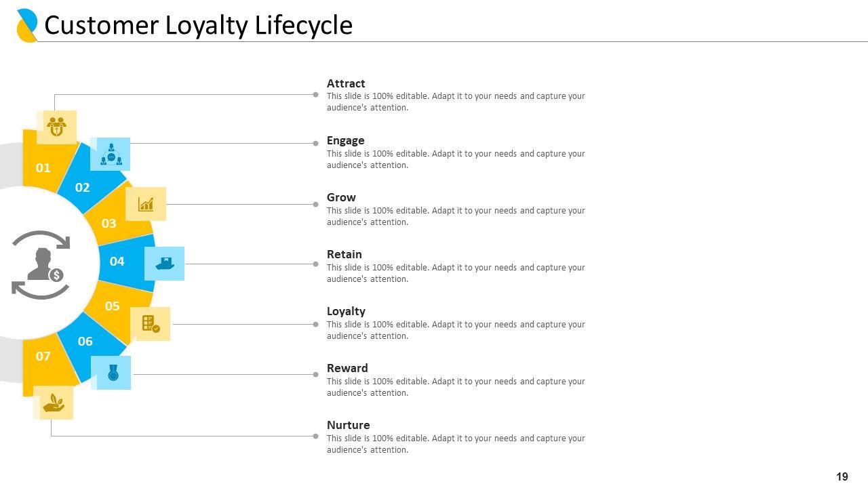The image size is (868, 488).
Task: Click slide number 19
Action: tap(842, 476)
